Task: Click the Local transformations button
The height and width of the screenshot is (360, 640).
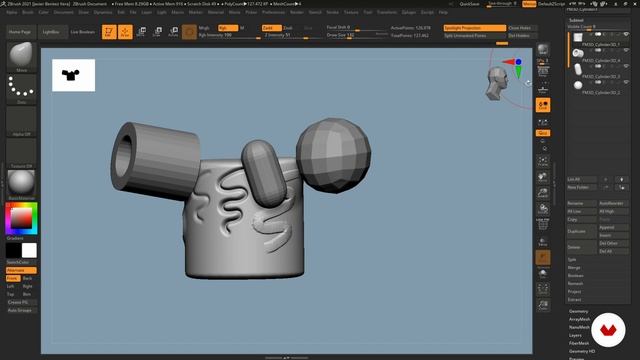Action: pyautogui.click(x=543, y=105)
